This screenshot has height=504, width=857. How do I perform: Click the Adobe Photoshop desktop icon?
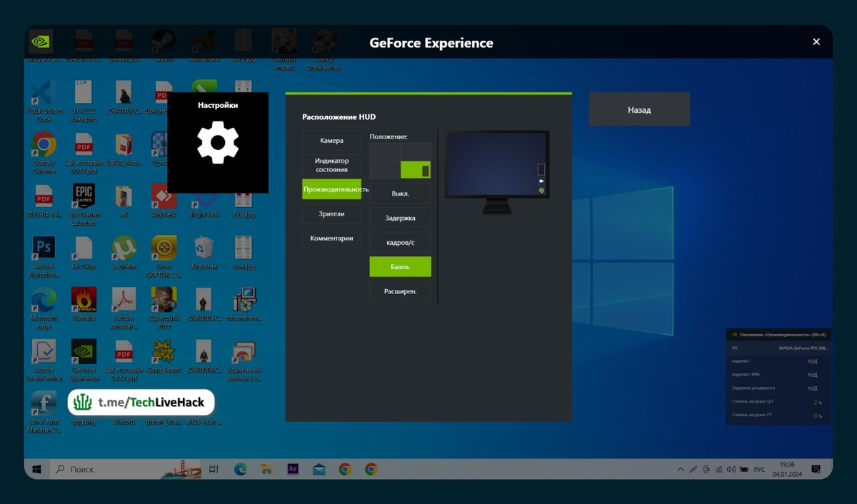(44, 256)
